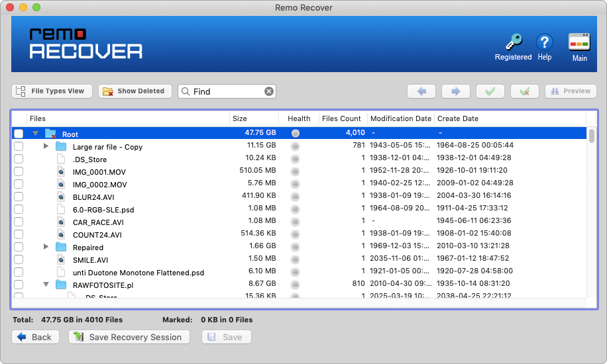Click the RAWFOTOSITE.pl folder icon
The image size is (607, 364).
[x=61, y=285]
